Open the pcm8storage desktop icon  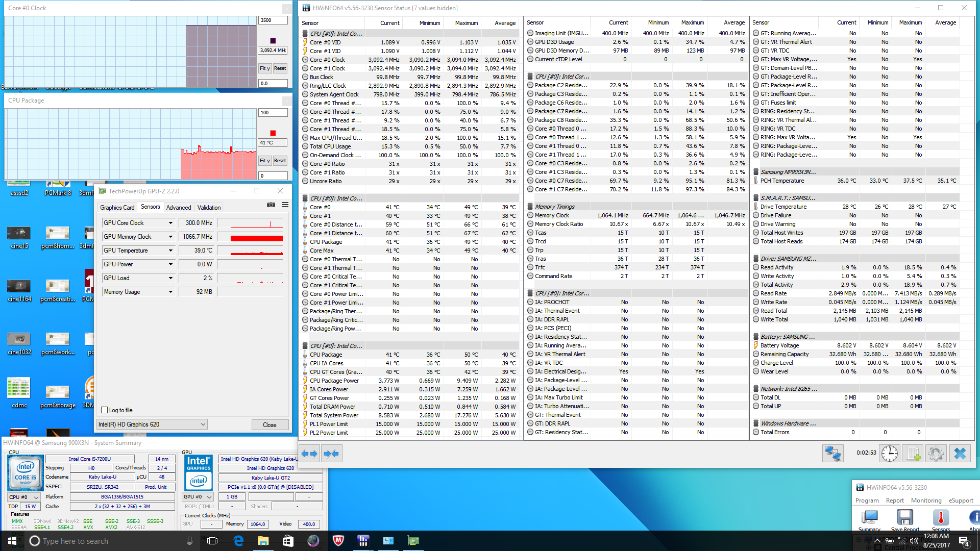tap(58, 396)
